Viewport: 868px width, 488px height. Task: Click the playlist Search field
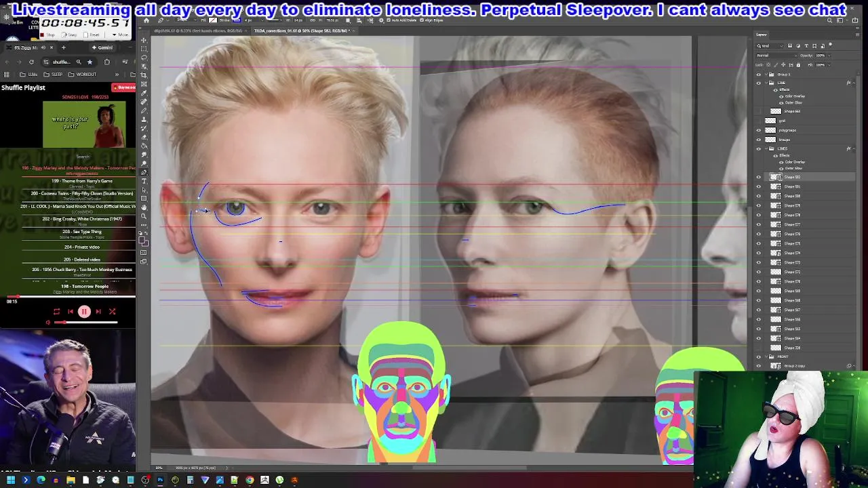[x=83, y=157]
